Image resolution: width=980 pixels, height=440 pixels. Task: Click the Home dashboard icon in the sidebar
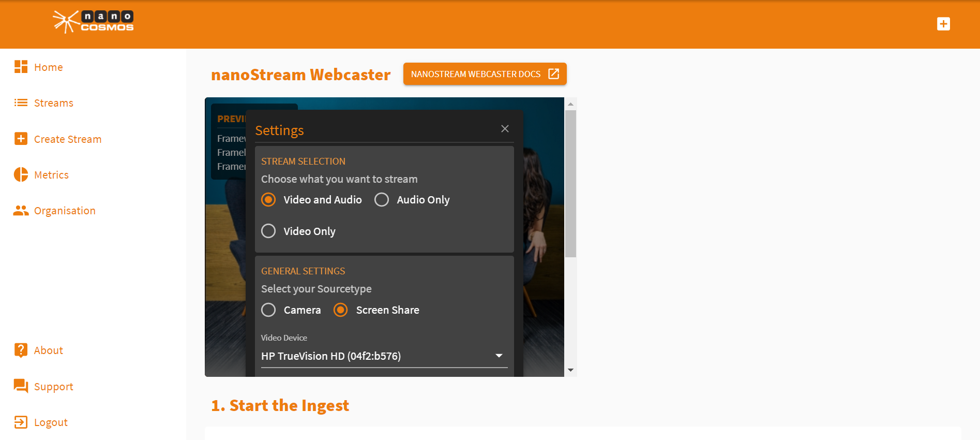(x=21, y=67)
